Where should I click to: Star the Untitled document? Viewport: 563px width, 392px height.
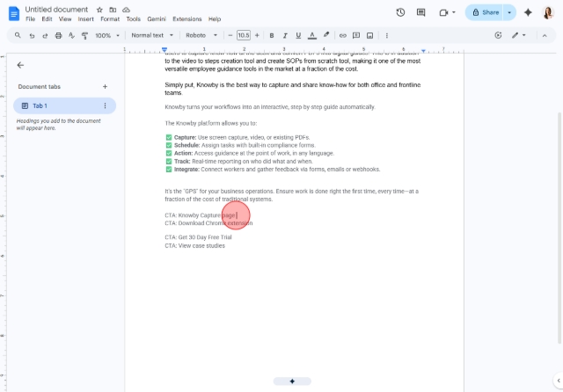tap(99, 10)
